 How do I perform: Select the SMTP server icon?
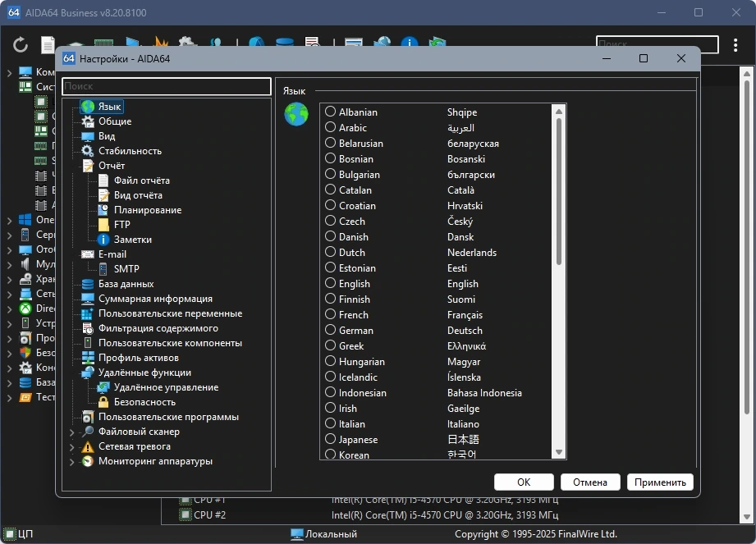pyautogui.click(x=103, y=269)
